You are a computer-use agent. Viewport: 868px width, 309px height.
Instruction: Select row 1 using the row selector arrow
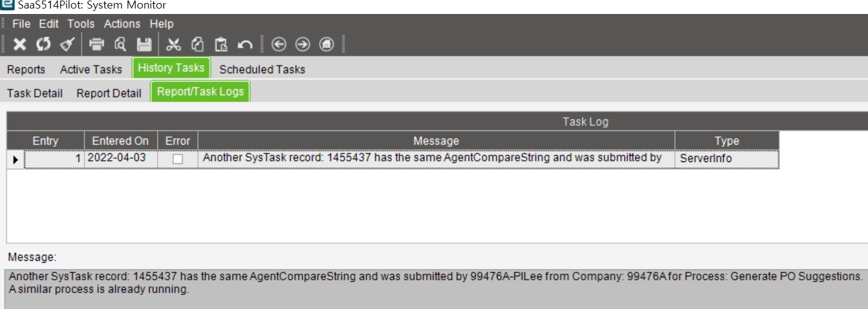coord(15,160)
